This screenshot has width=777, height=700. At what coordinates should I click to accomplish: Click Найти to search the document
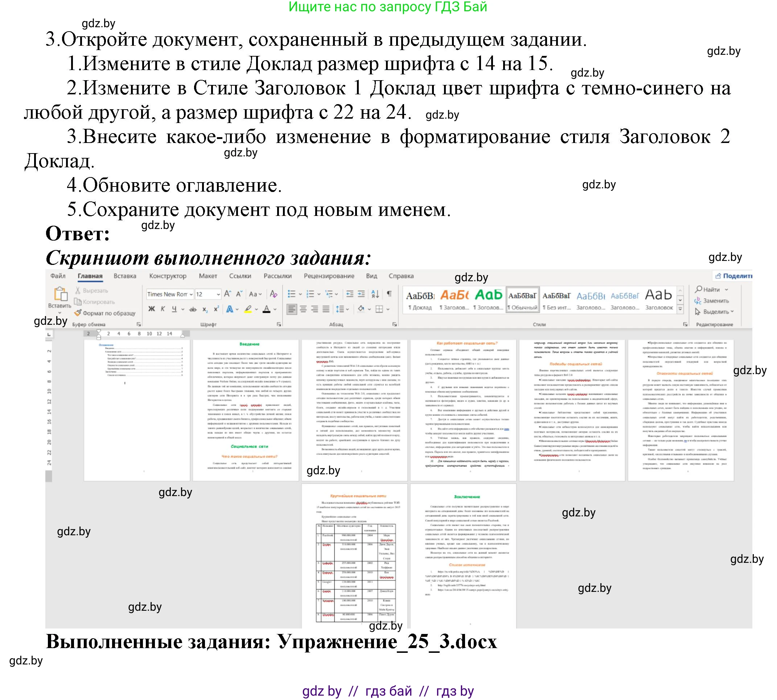[711, 290]
